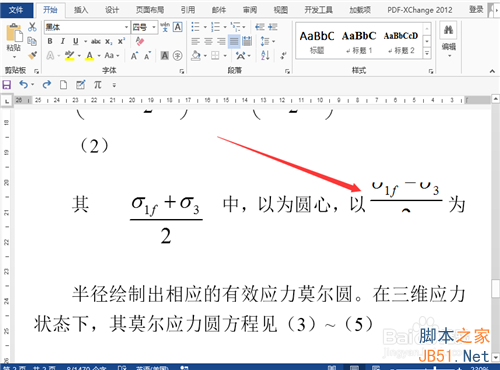This screenshot has height=370, width=500.
Task: Select the 标题 2 style
Action: [x=401, y=42]
